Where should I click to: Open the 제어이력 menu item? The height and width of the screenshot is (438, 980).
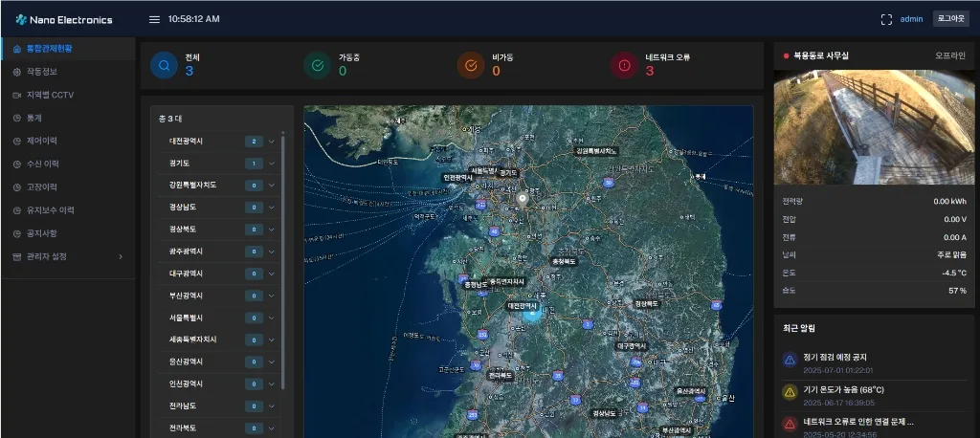(68, 142)
